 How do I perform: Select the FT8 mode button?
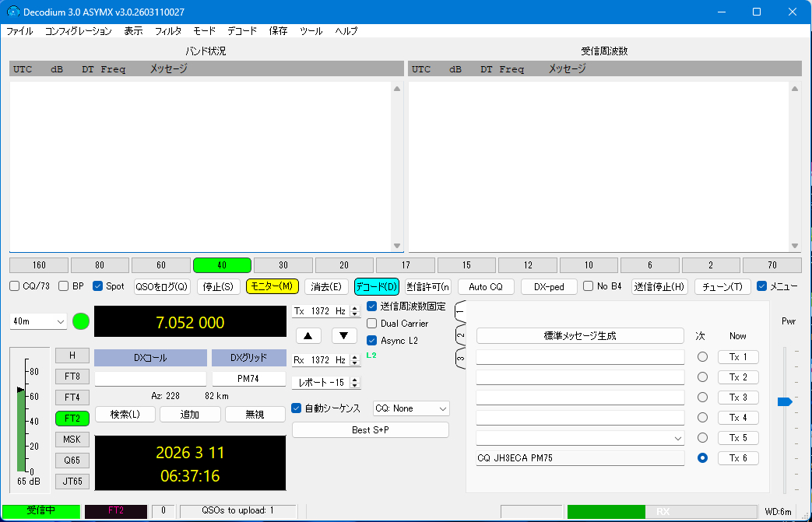click(72, 377)
